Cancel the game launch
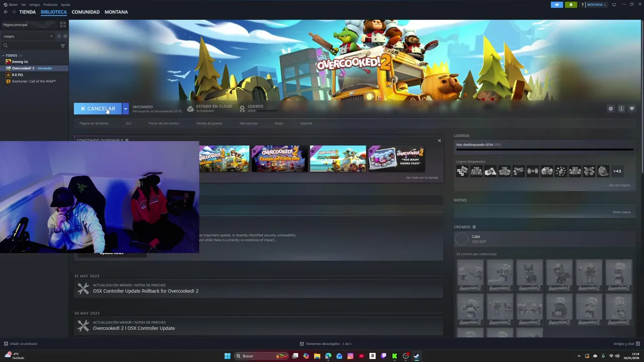Image resolution: width=644 pixels, height=362 pixels. tap(98, 109)
